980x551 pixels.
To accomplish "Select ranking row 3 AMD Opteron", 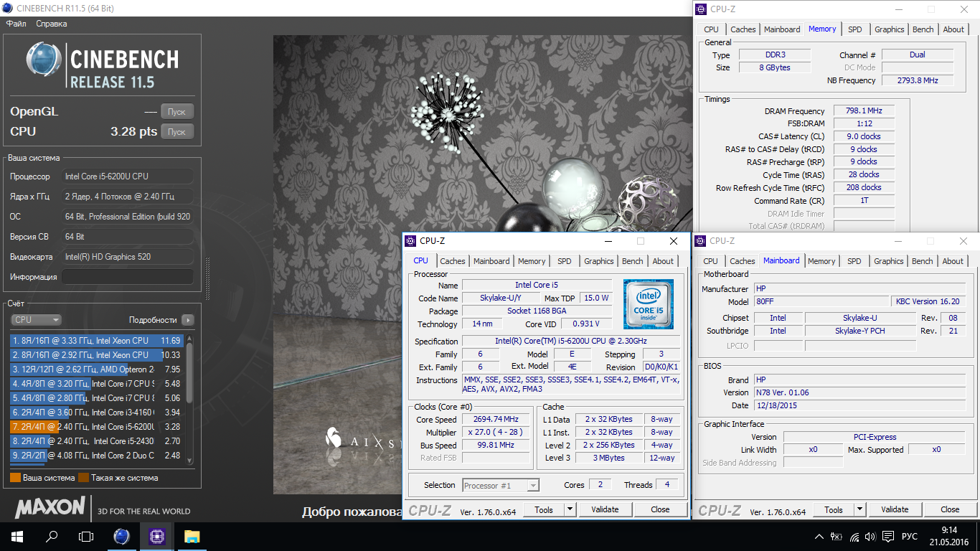I will coord(97,369).
